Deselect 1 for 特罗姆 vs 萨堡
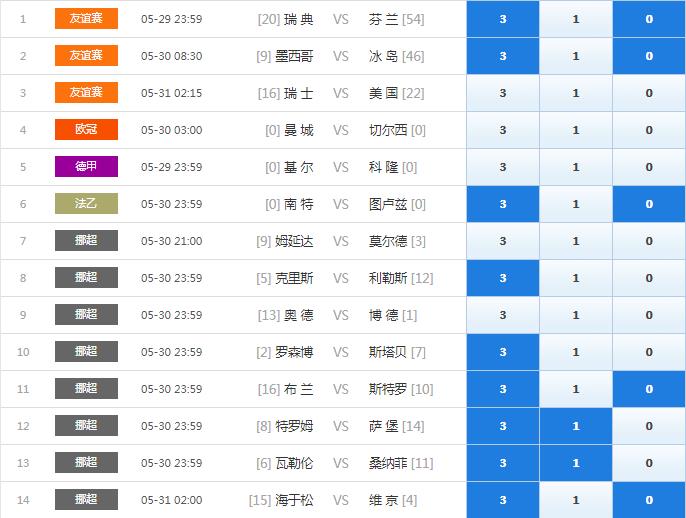Screen dimensions: 686x518 tap(575, 426)
